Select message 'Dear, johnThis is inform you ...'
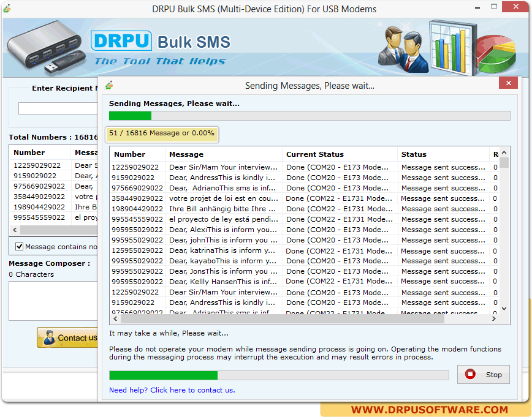 [x=223, y=240]
